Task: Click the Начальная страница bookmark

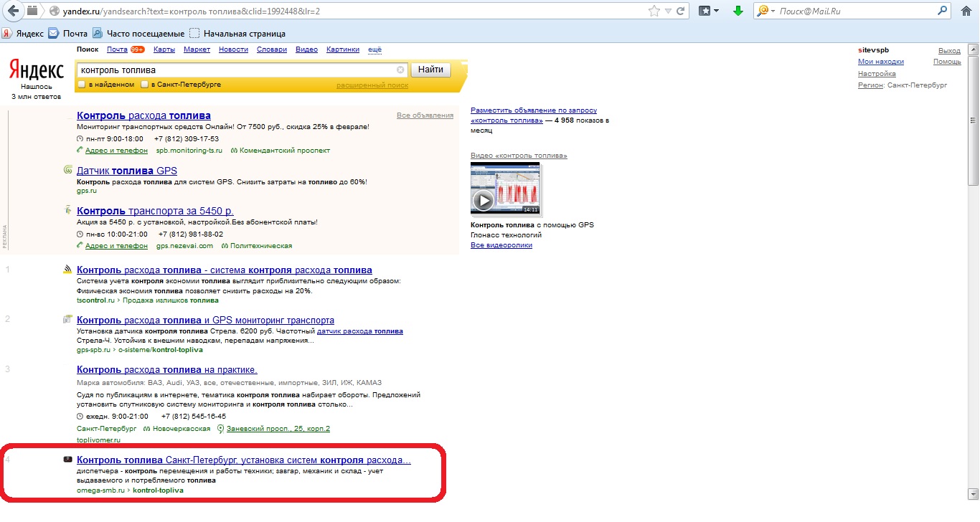Action: [x=237, y=33]
